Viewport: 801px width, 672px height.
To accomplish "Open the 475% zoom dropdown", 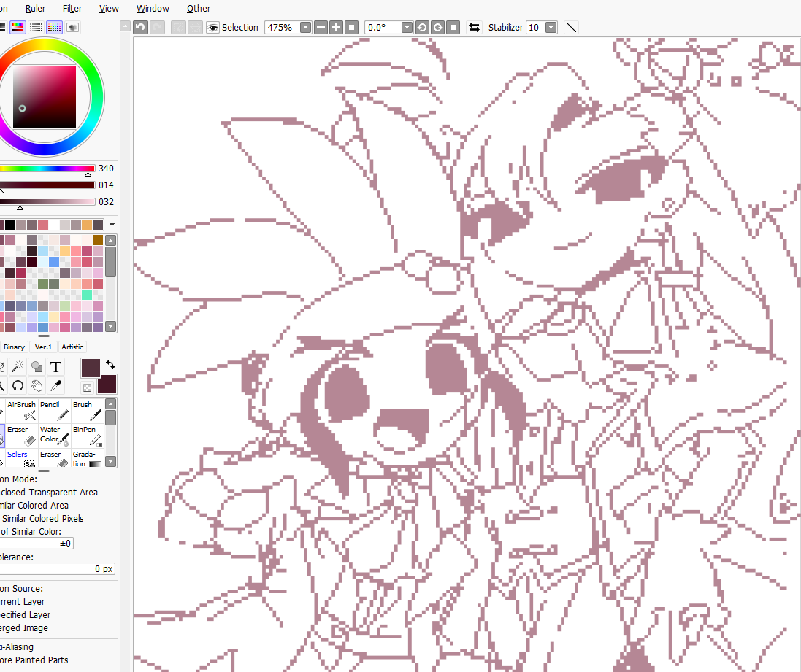I will tap(305, 27).
